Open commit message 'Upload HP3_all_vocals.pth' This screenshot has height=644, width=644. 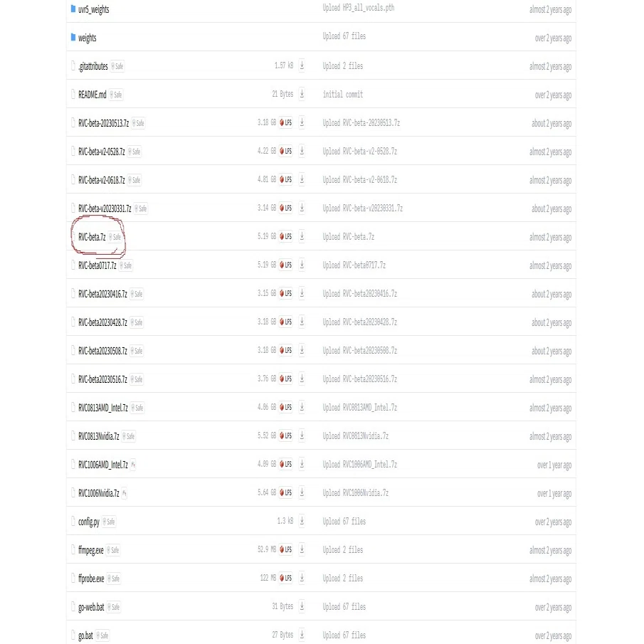pos(359,8)
